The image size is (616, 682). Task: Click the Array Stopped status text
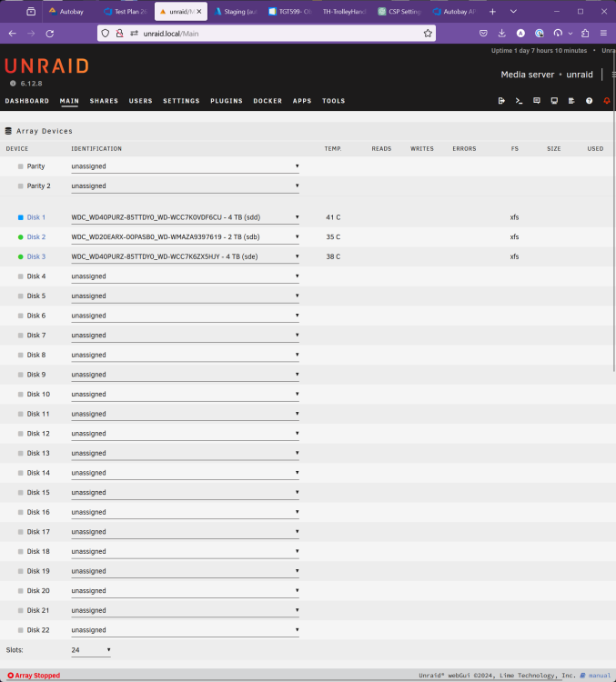(37, 676)
